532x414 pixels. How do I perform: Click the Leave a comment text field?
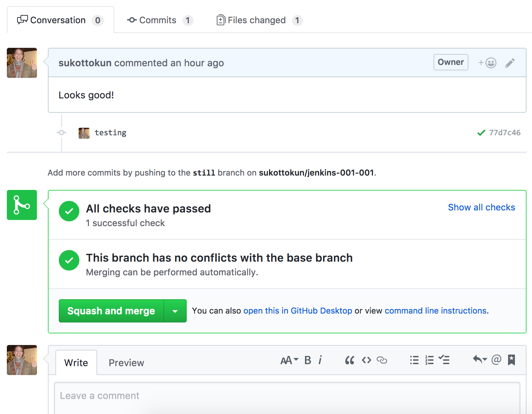[287, 396]
